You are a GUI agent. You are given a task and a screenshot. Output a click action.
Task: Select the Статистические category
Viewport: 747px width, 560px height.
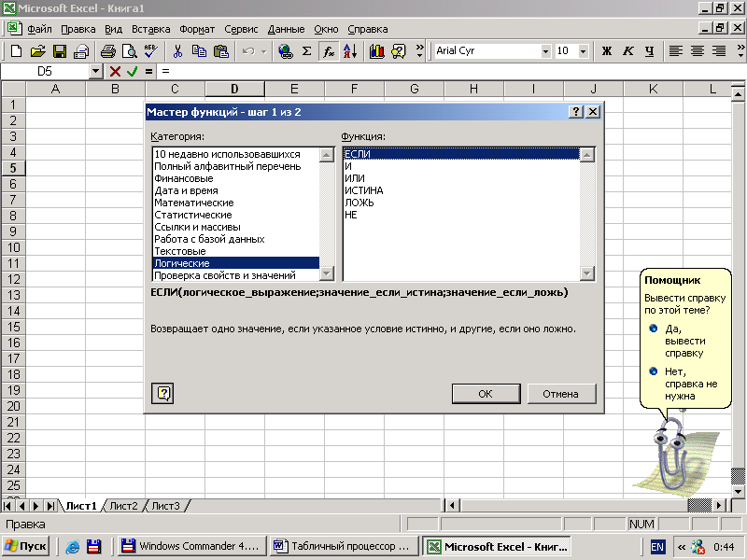click(x=236, y=215)
